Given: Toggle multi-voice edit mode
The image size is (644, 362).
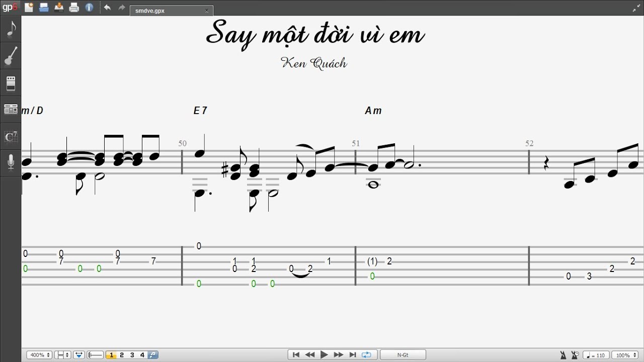Looking at the screenshot, I should point(153,355).
